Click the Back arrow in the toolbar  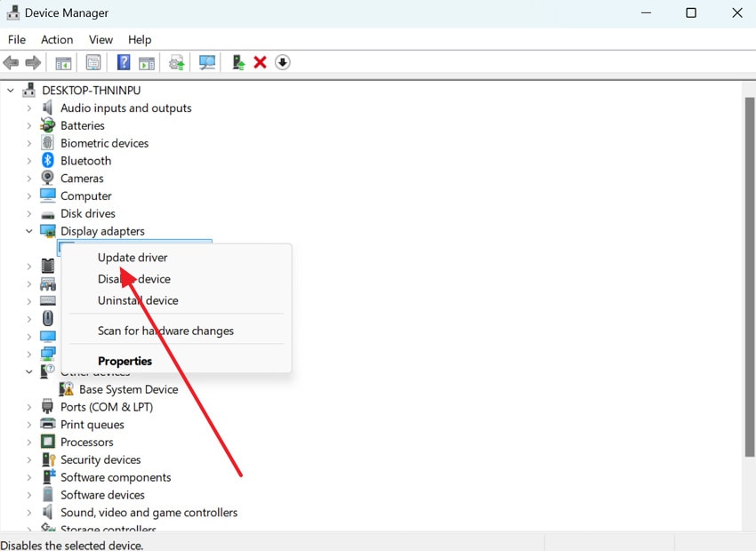click(x=11, y=62)
